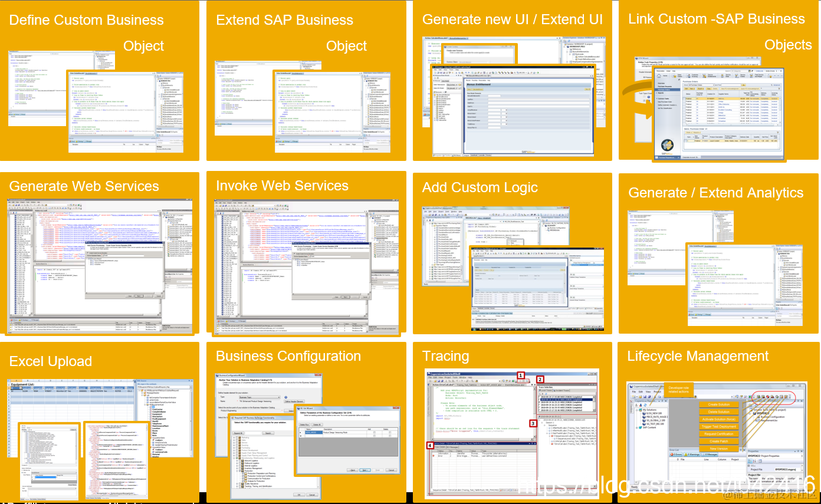Click SAP Content node icon in repository tree
This screenshot has width=821, height=504.
point(641,427)
